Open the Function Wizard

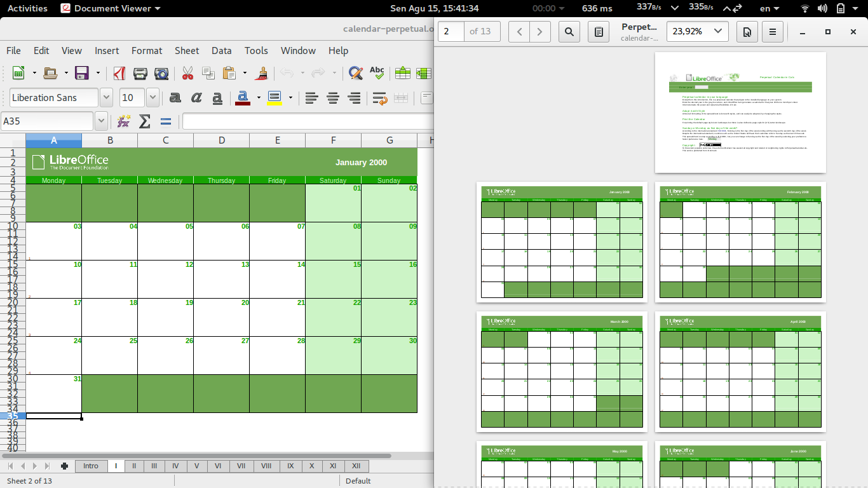pos(123,121)
